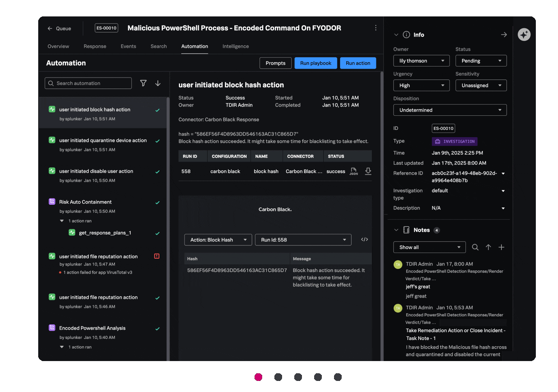The image size is (558, 392).
Task: Click the download icon next to the run result
Action: (x=368, y=171)
